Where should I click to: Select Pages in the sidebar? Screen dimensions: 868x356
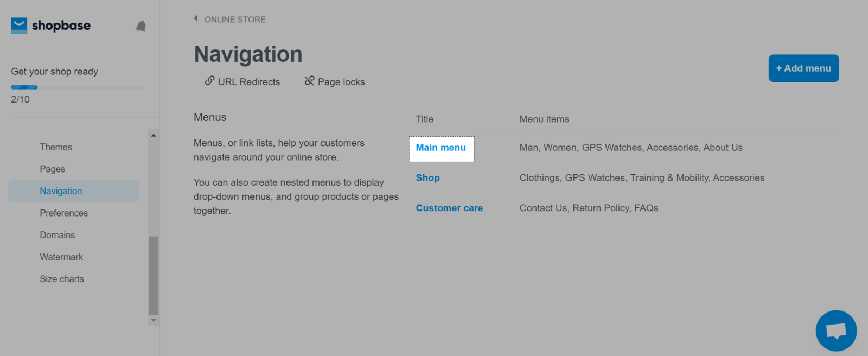click(52, 169)
